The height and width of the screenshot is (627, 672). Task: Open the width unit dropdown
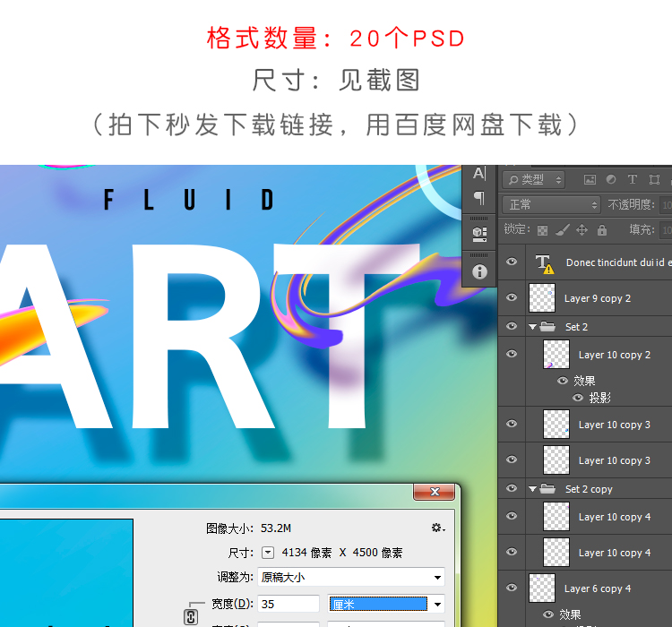pyautogui.click(x=386, y=605)
